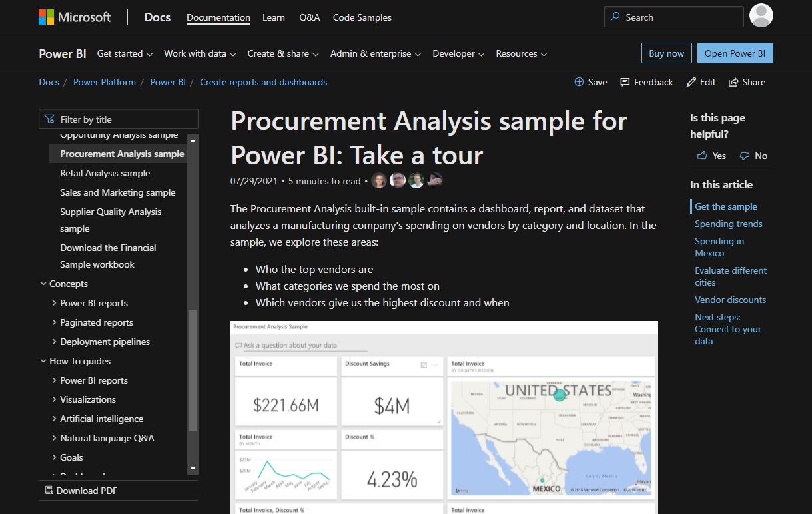The image size is (812, 514).
Task: Open Feedback using the speech-bubble icon
Action: [x=626, y=82]
